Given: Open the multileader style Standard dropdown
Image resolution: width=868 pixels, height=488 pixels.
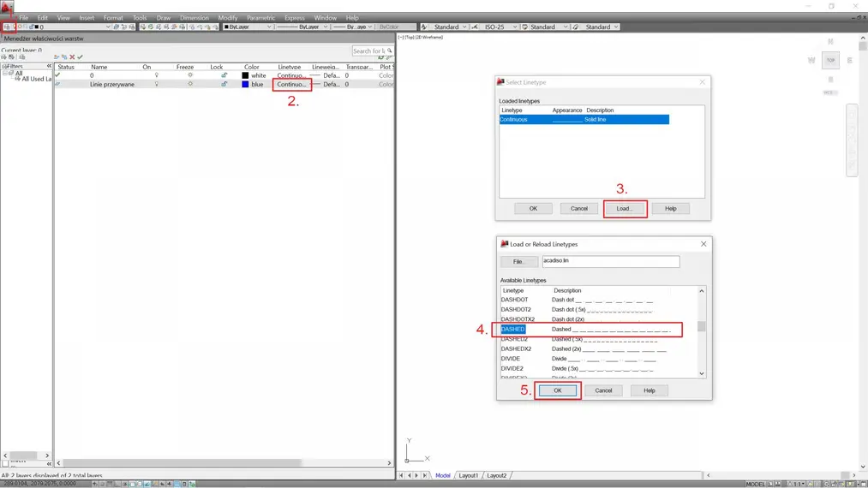Looking at the screenshot, I should click(x=616, y=27).
